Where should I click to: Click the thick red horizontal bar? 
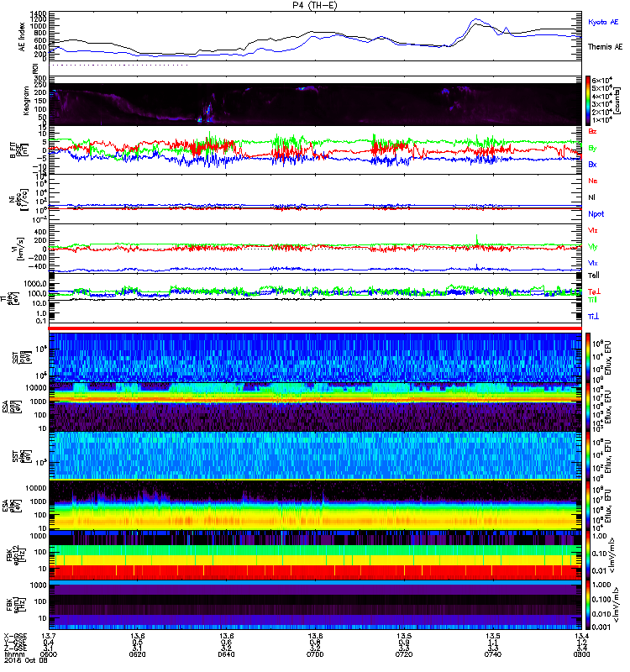pos(315,328)
